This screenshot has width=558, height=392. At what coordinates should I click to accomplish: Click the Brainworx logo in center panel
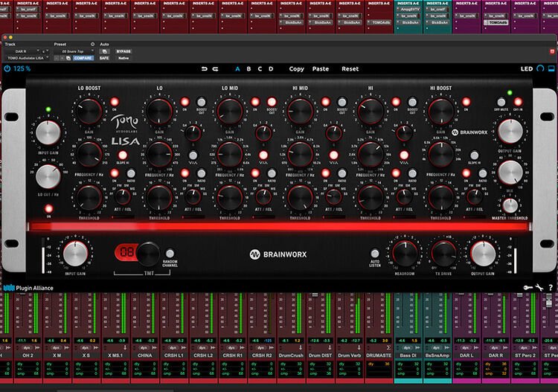pos(278,254)
